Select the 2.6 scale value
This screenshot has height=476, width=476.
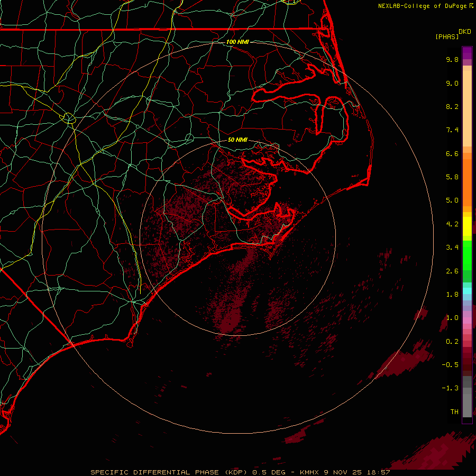[x=452, y=271]
